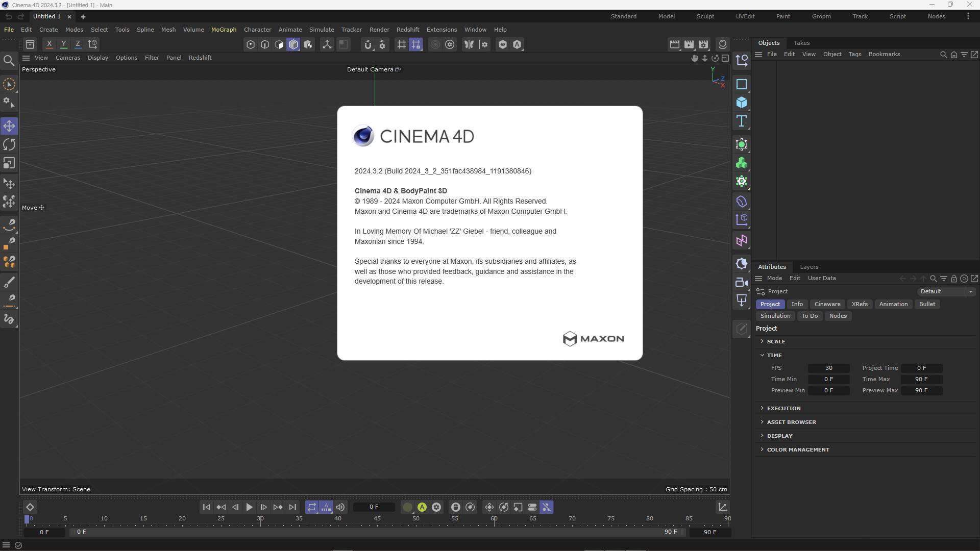Image resolution: width=980 pixels, height=551 pixels.
Task: Activate the Live Selection tool
Action: point(9,85)
